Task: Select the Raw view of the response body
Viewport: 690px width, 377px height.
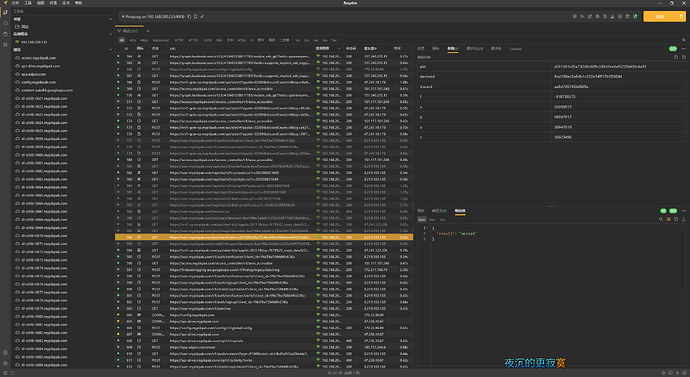Action: coord(432,220)
